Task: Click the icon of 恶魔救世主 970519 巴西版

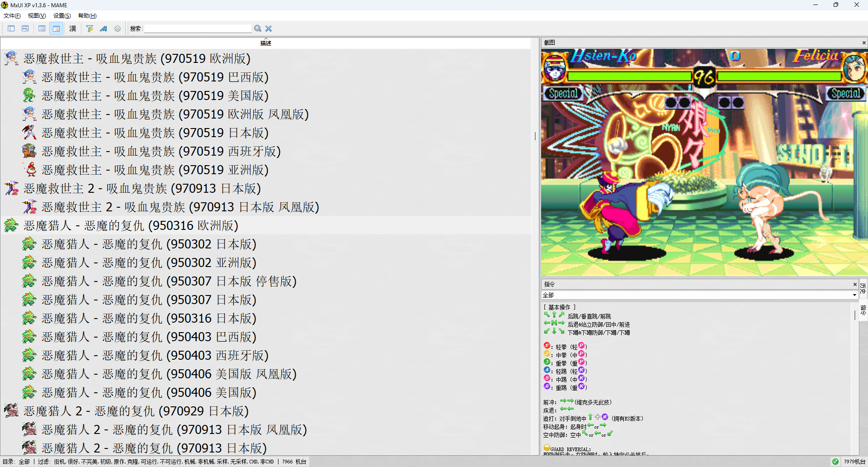Action: pyautogui.click(x=29, y=77)
